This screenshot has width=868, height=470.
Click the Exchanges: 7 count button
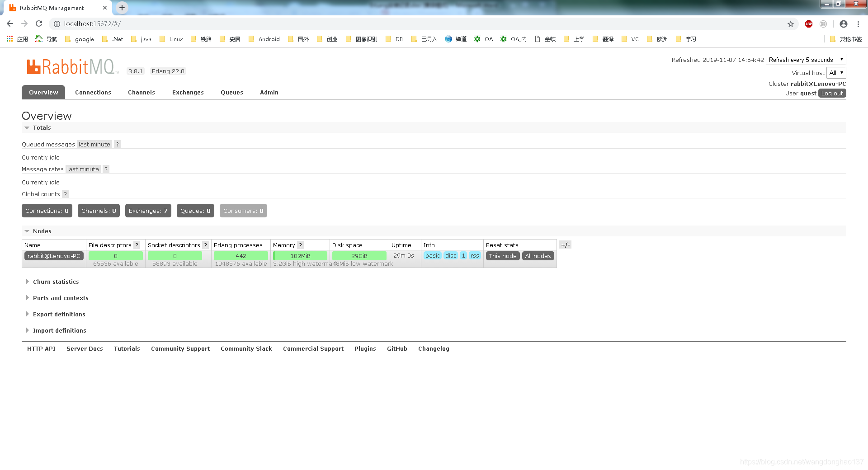coord(148,211)
